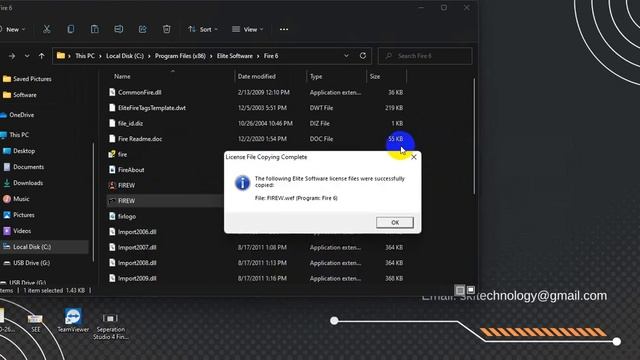Image resolution: width=640 pixels, height=360 pixels.
Task: Open the New item dropdown
Action: click(x=13, y=29)
